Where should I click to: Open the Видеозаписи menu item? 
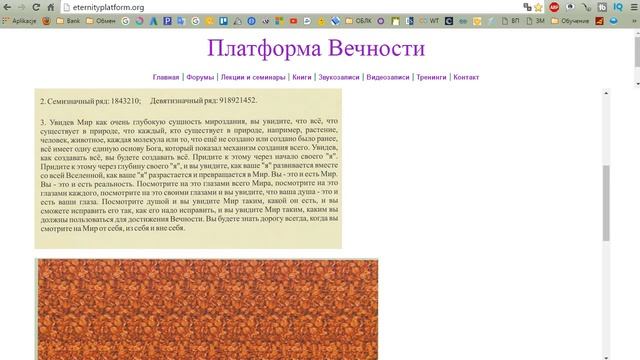(x=388, y=77)
